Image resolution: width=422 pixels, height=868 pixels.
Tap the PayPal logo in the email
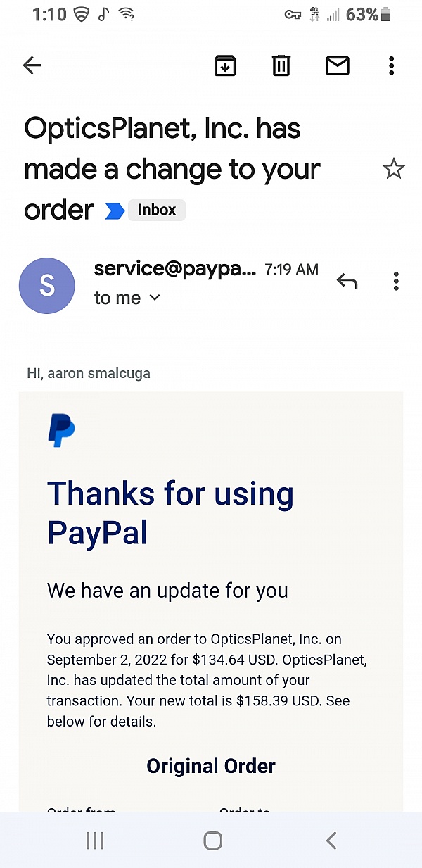[61, 431]
